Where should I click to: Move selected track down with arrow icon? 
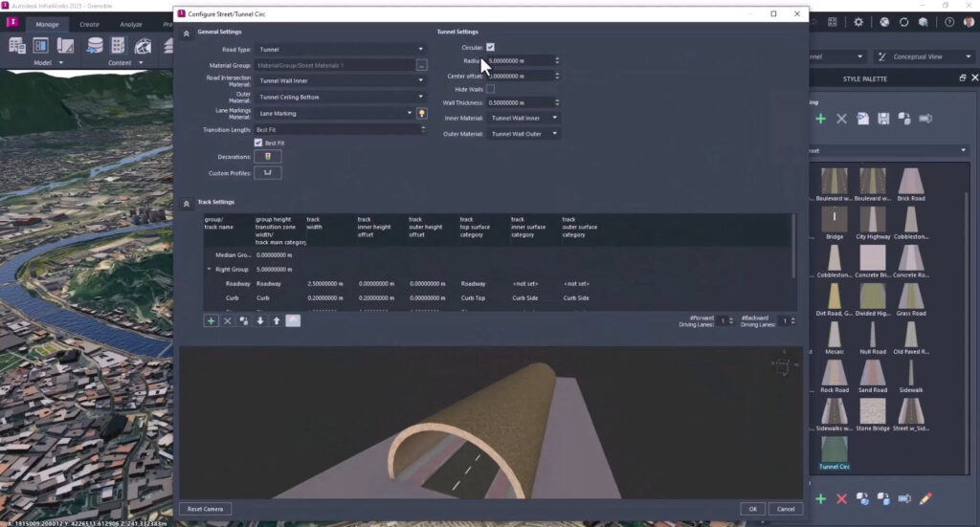(x=259, y=320)
